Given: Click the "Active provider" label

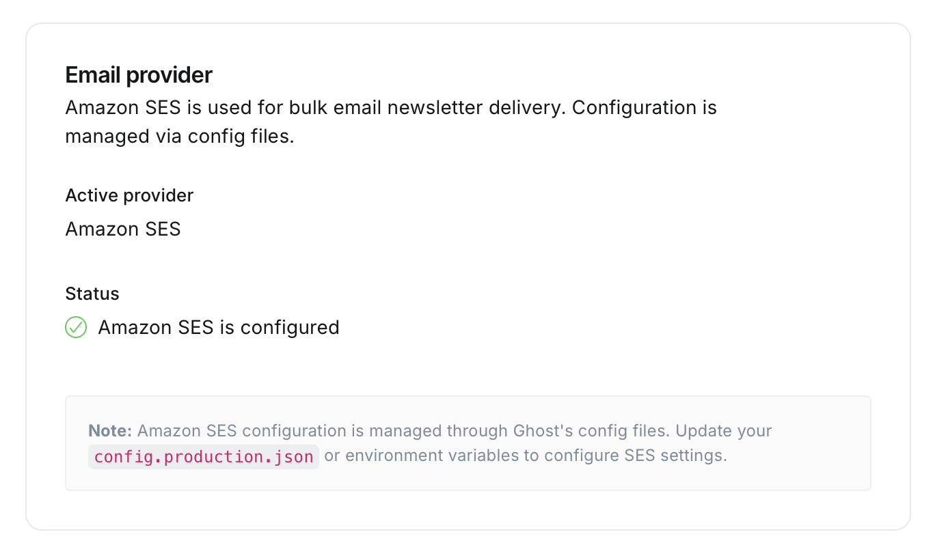Looking at the screenshot, I should pos(129,195).
